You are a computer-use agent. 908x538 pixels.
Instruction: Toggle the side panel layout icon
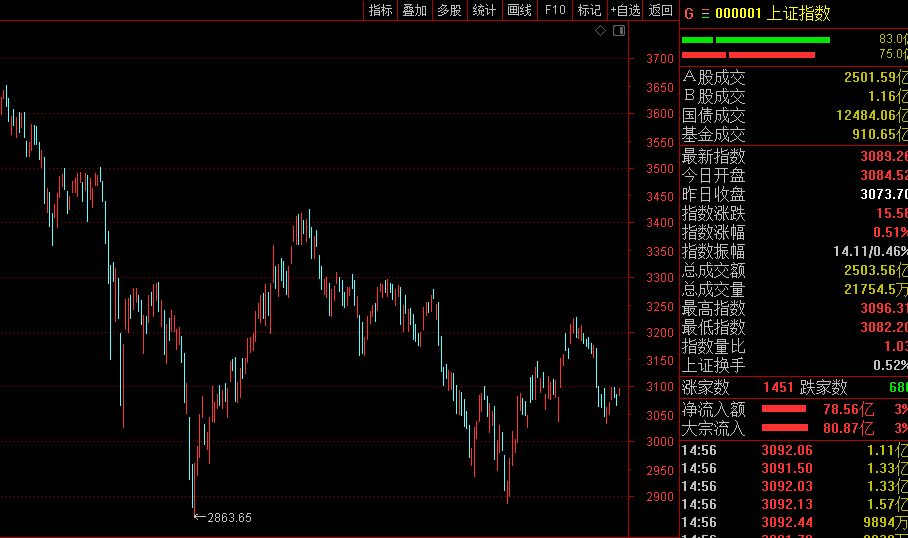pyautogui.click(x=618, y=31)
